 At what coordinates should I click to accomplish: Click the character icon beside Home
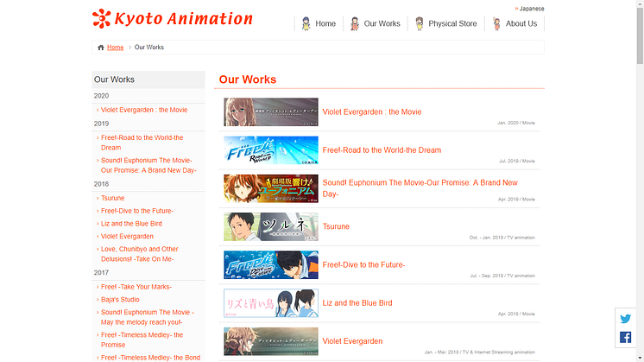(306, 23)
